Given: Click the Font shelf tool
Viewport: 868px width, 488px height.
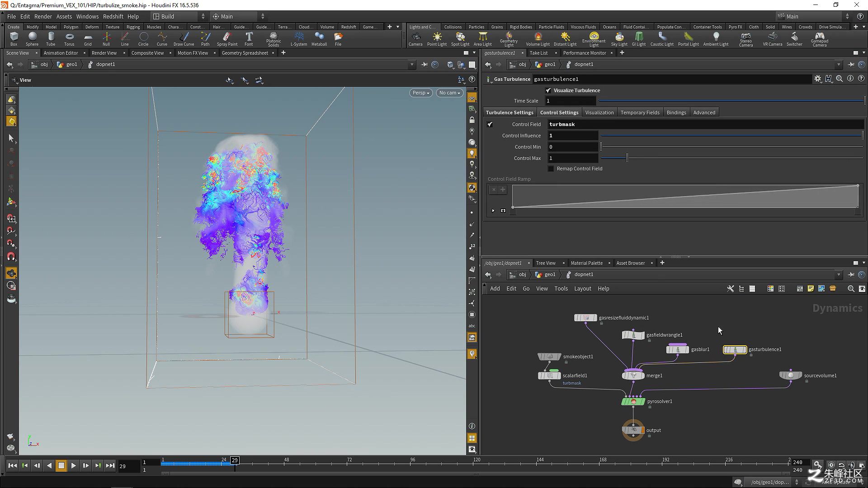Looking at the screenshot, I should coord(249,39).
